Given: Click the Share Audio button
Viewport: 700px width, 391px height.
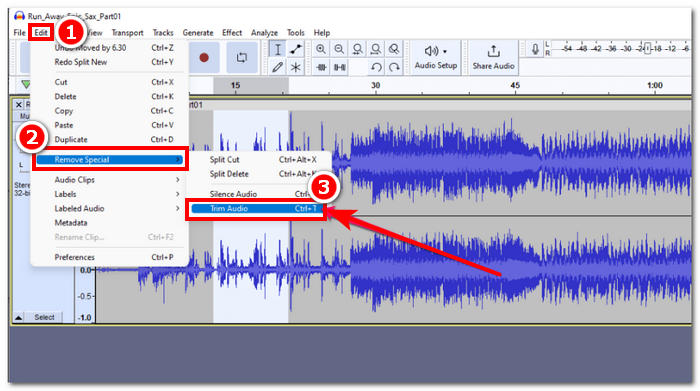Looking at the screenshot, I should click(493, 58).
